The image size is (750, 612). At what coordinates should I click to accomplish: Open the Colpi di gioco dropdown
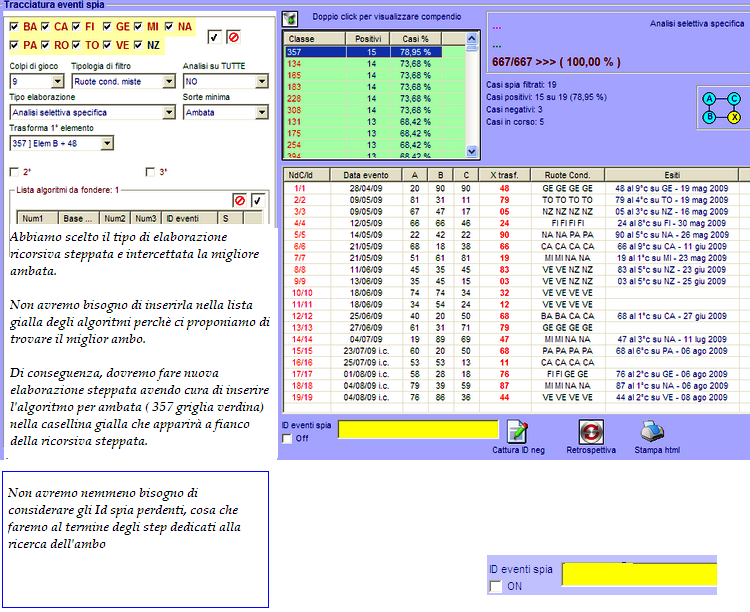pyautogui.click(x=57, y=81)
